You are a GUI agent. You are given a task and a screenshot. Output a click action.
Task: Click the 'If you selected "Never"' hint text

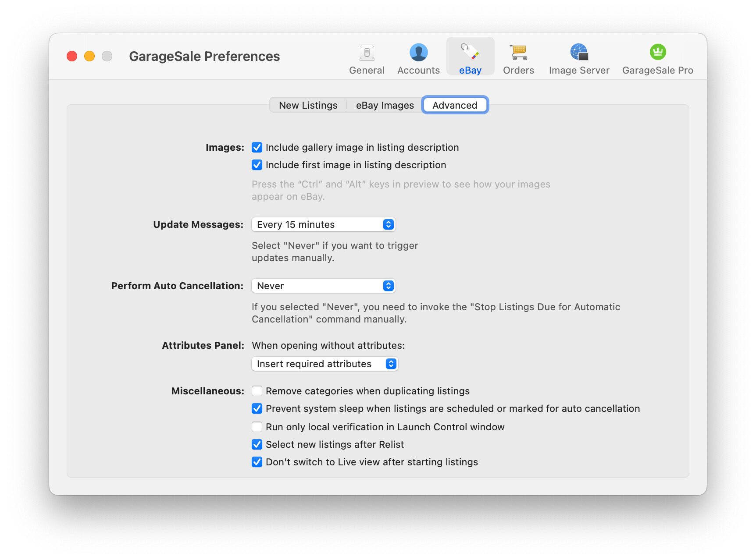[x=436, y=313]
